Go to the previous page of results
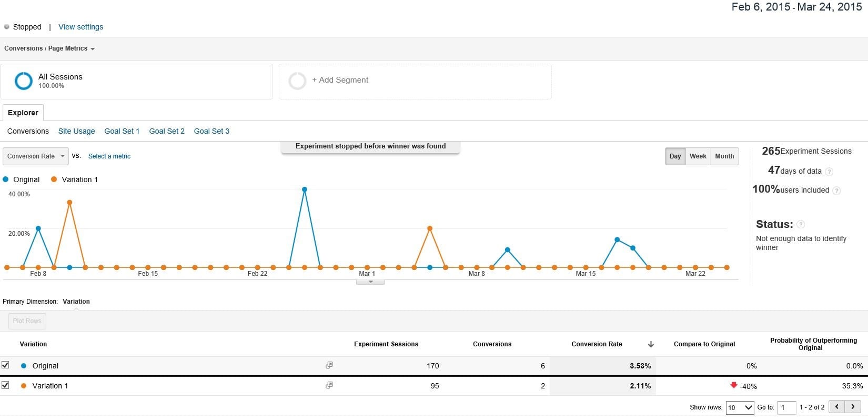 click(836, 406)
